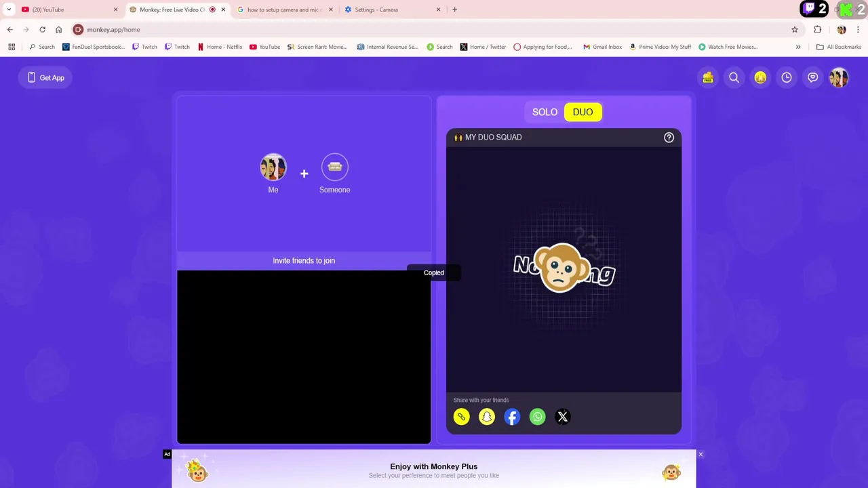Open Prime Video: My Stuff bookmark
The image size is (868, 488).
tap(660, 47)
